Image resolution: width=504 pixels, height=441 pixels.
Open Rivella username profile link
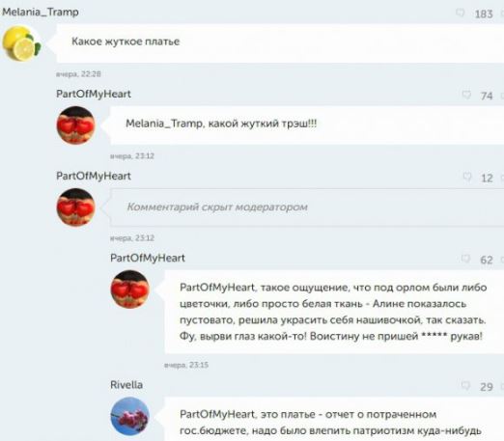point(126,385)
